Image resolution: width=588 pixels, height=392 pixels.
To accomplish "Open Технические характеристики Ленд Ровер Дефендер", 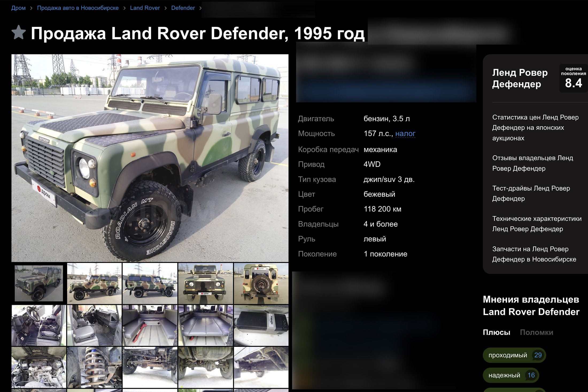I will pos(537,224).
